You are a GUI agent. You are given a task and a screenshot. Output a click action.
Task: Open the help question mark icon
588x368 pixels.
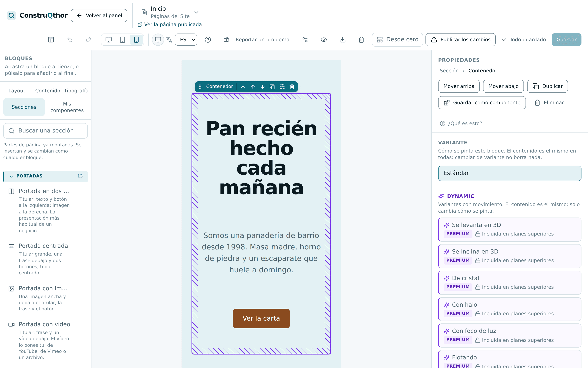(x=208, y=40)
